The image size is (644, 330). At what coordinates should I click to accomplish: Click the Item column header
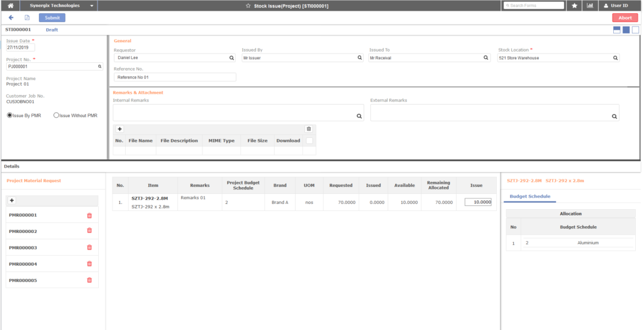pyautogui.click(x=153, y=186)
